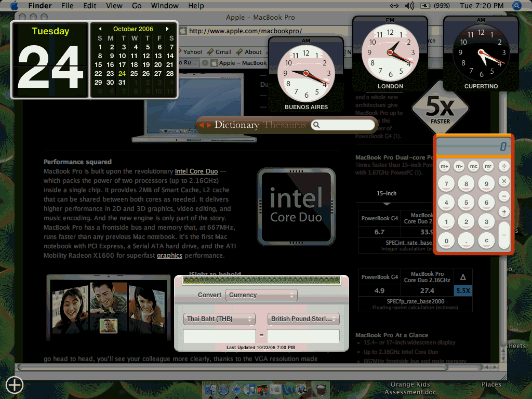This screenshot has height=399, width=532.
Task: Open Finder from the Dock
Action: point(210,390)
